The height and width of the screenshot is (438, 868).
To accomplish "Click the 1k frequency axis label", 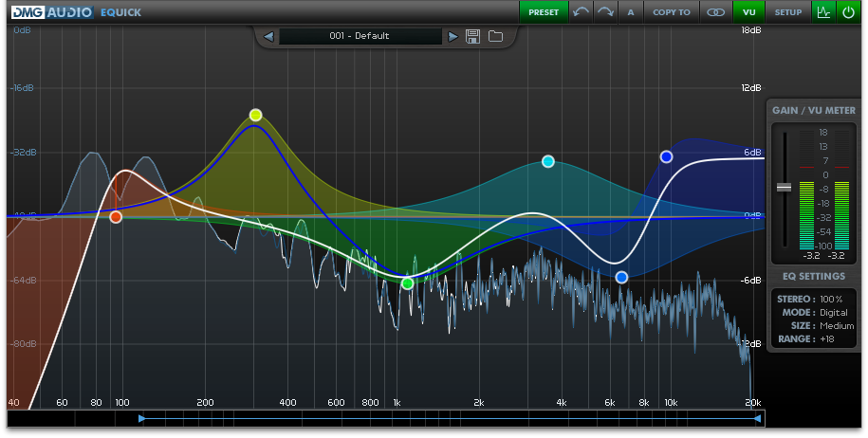I will (x=397, y=403).
